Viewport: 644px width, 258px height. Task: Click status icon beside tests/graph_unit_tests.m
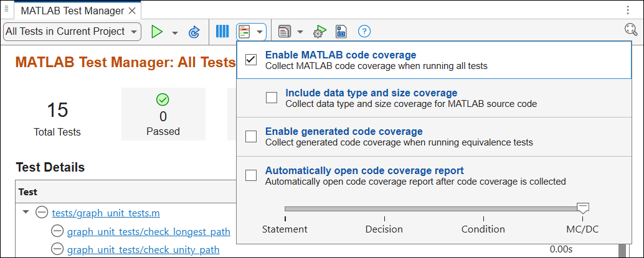[42, 213]
